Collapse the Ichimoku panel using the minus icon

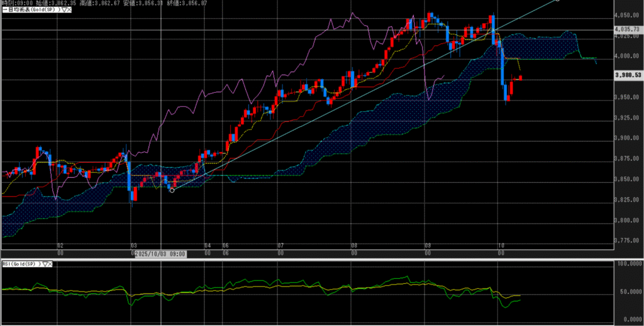3,11
